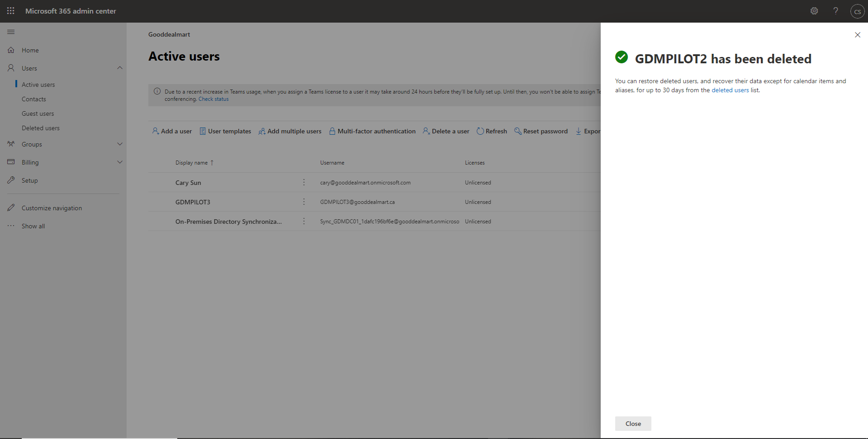The width and height of the screenshot is (868, 439).
Task: Click the Groups people icon
Action: tap(11, 144)
